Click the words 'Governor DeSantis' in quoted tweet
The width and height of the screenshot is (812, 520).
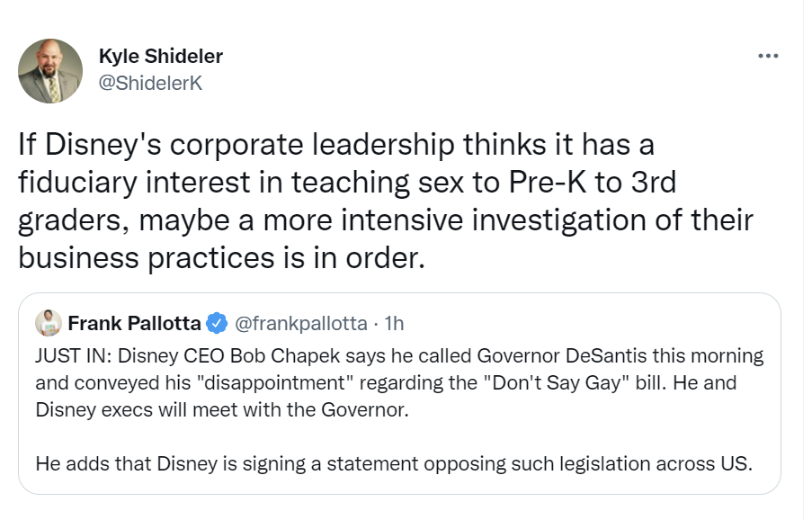562,356
